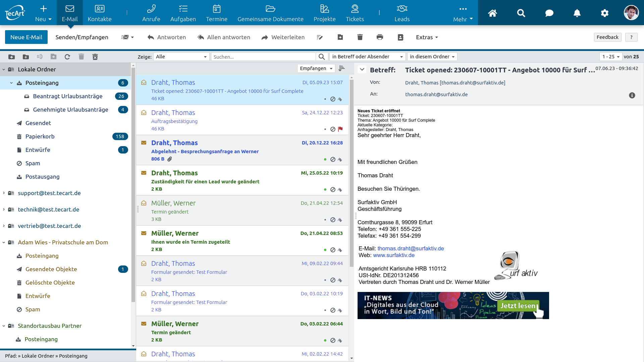Viewport: 644px width, 362px height.
Task: Switch to the Kontakte tab
Action: click(99, 13)
